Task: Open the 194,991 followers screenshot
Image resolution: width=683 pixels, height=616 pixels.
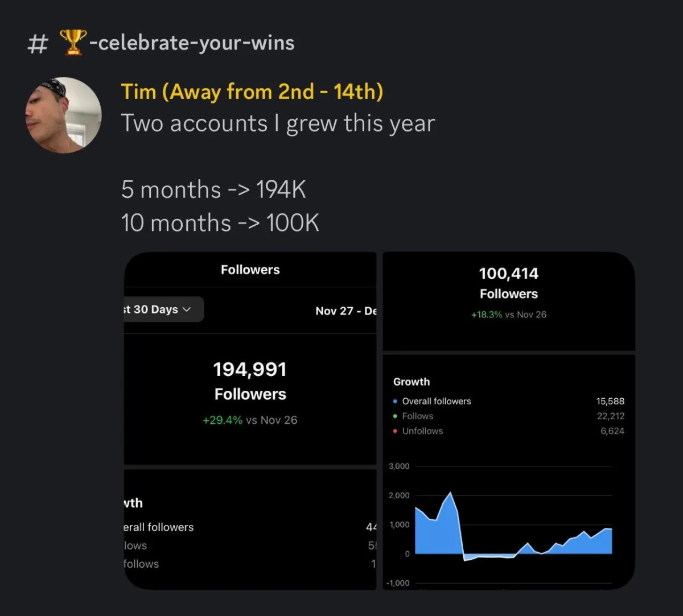Action: tap(250, 421)
